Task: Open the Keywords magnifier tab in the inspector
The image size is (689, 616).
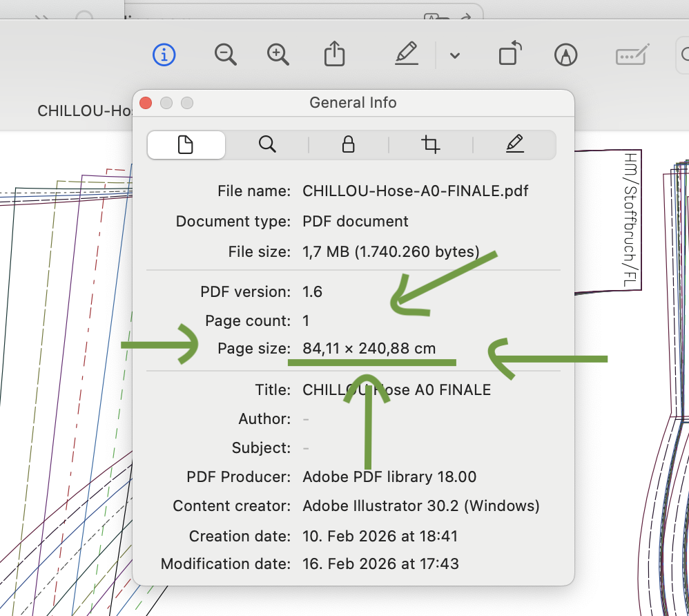Action: point(267,144)
